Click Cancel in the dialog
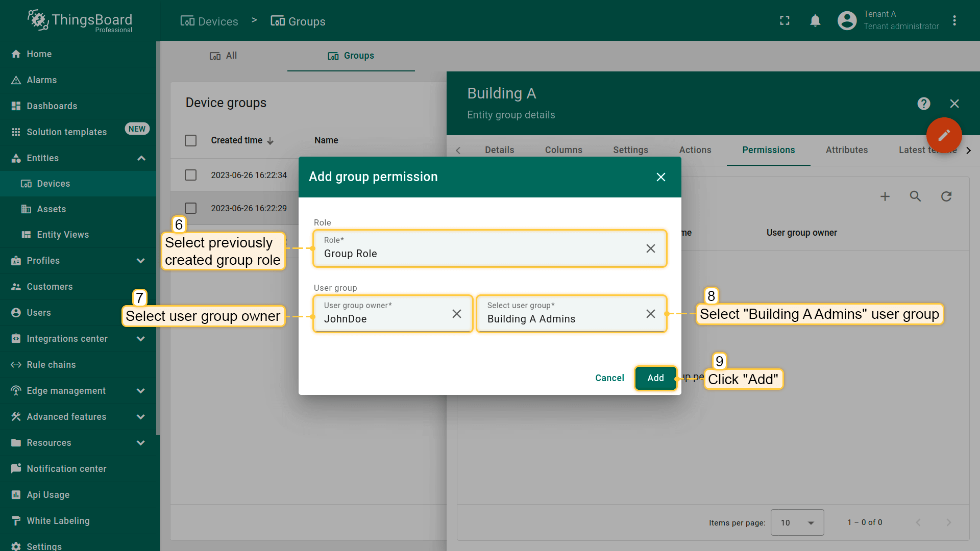 [609, 378]
